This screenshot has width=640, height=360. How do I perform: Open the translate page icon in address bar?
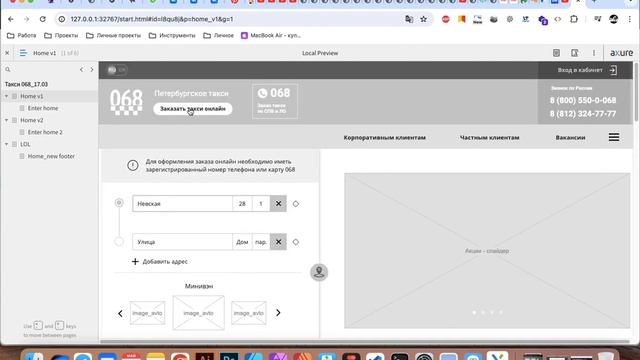click(409, 19)
